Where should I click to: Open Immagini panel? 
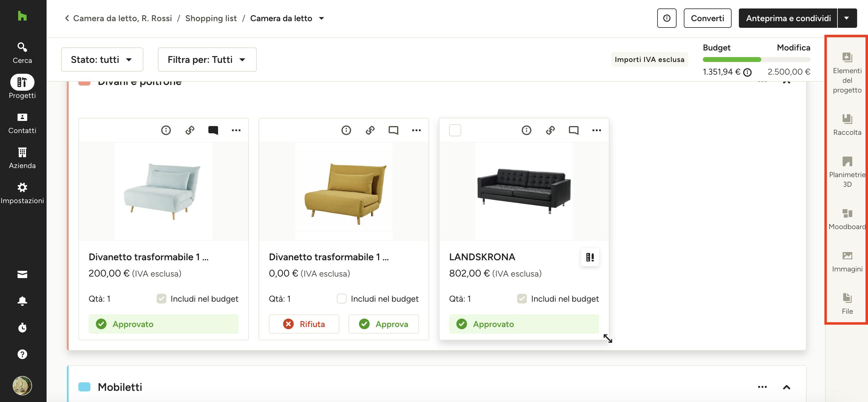(847, 262)
